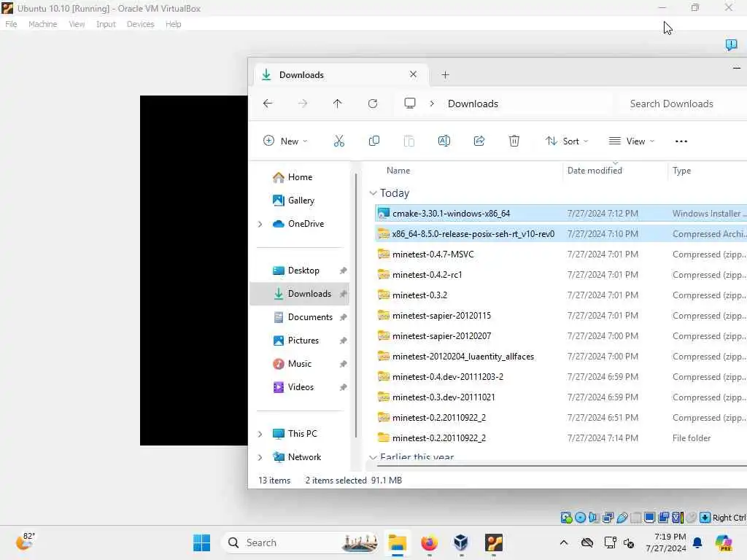This screenshot has width=747, height=560.
Task: Click VirtualBox notification icon at top right
Action: (731, 44)
